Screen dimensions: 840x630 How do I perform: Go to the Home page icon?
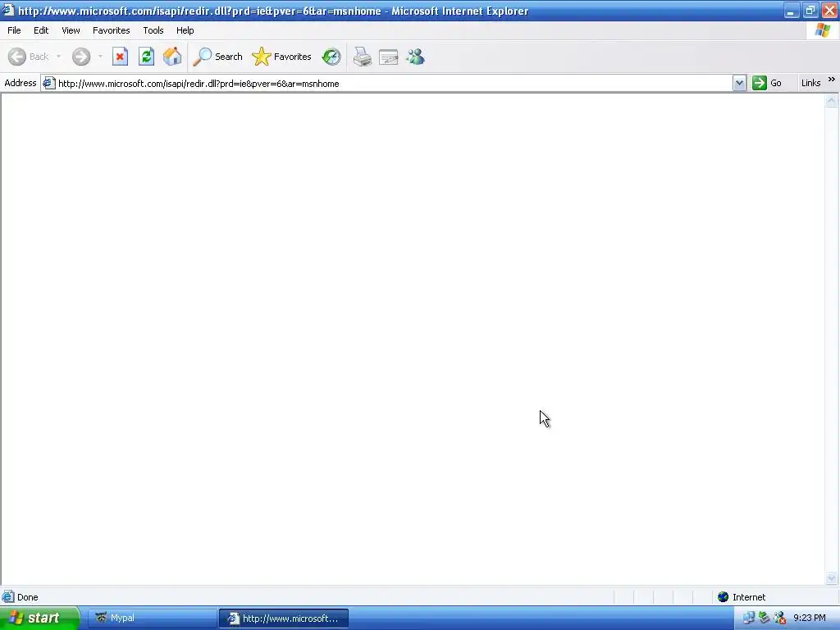(172, 57)
